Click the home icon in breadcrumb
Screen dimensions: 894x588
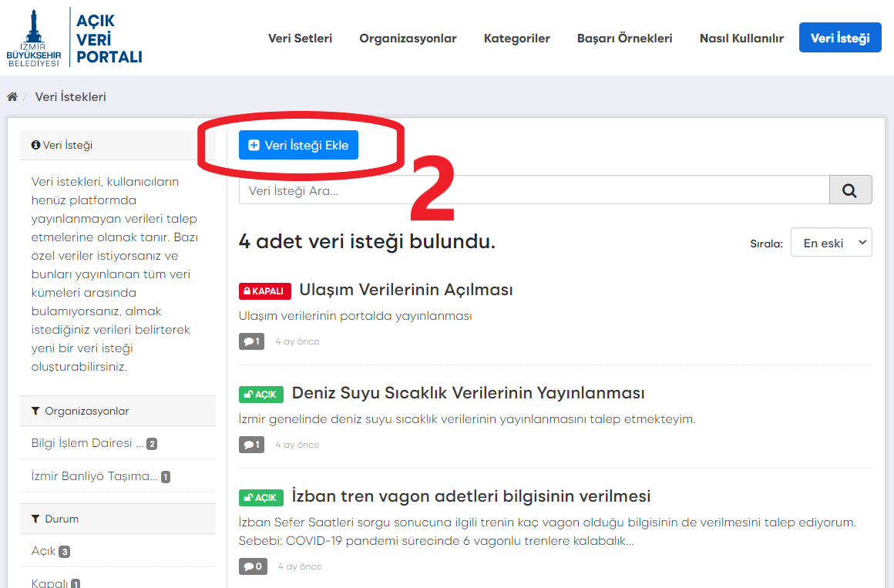[x=12, y=97]
